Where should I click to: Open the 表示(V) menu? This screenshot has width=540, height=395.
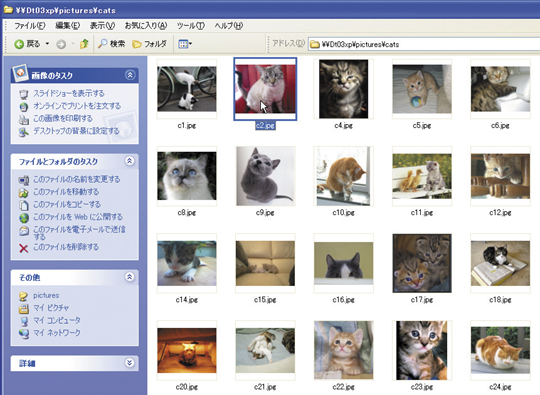[x=102, y=25]
